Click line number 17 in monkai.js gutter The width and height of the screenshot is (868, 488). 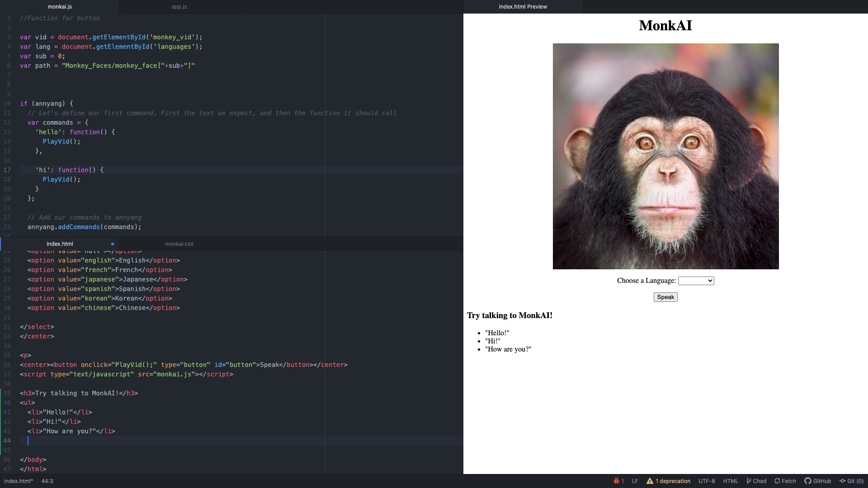(7, 170)
